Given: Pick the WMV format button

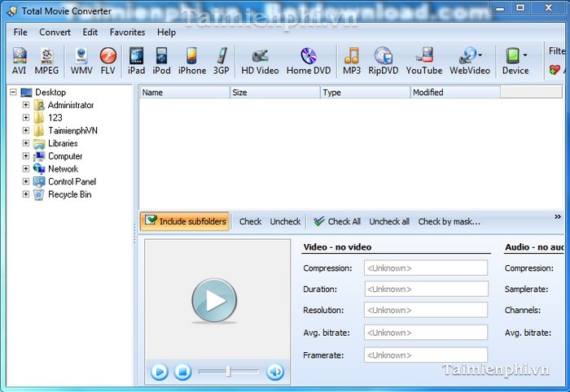Looking at the screenshot, I should [81, 61].
